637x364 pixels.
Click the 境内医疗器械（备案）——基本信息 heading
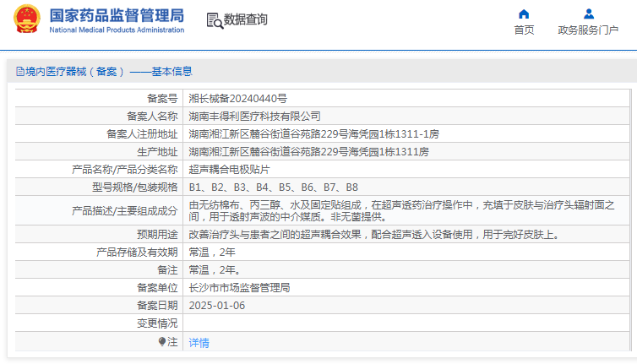(x=108, y=72)
